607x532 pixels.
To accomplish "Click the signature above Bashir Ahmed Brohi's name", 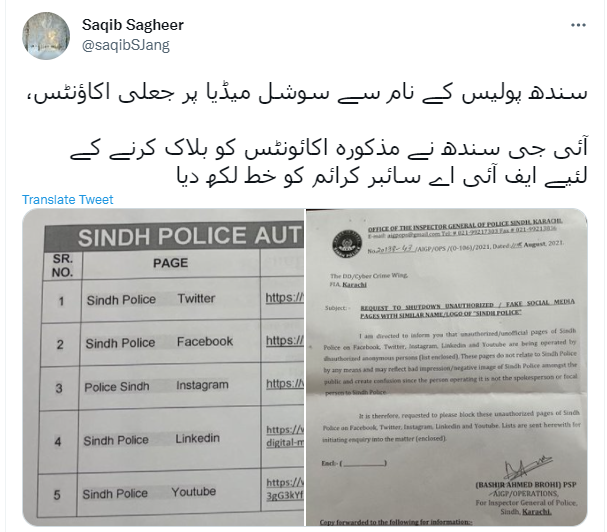I will click(527, 467).
